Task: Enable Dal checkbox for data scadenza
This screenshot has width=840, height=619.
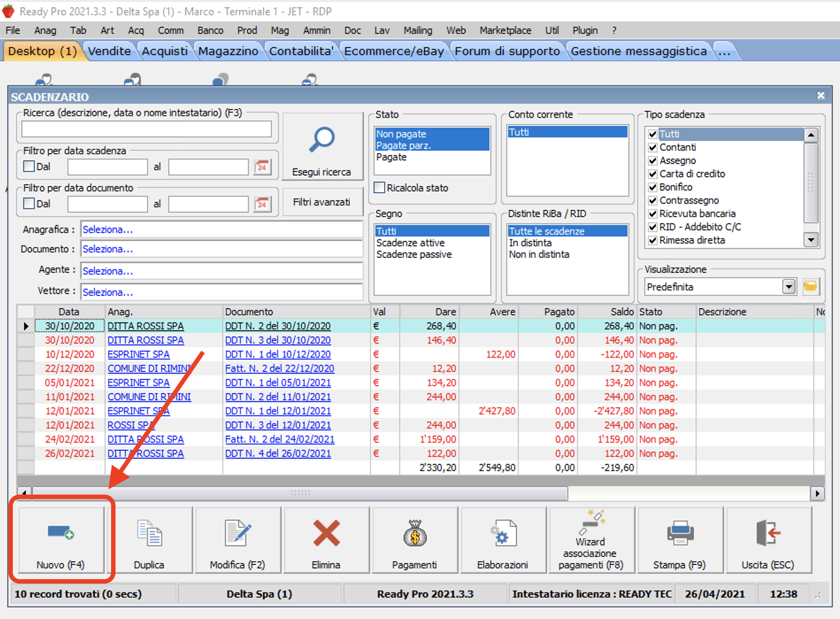Action: point(29,166)
